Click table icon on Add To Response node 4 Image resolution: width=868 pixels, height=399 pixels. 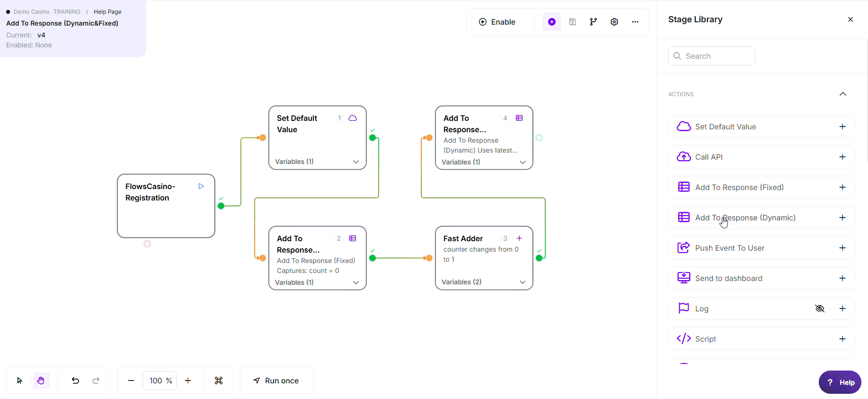519,118
